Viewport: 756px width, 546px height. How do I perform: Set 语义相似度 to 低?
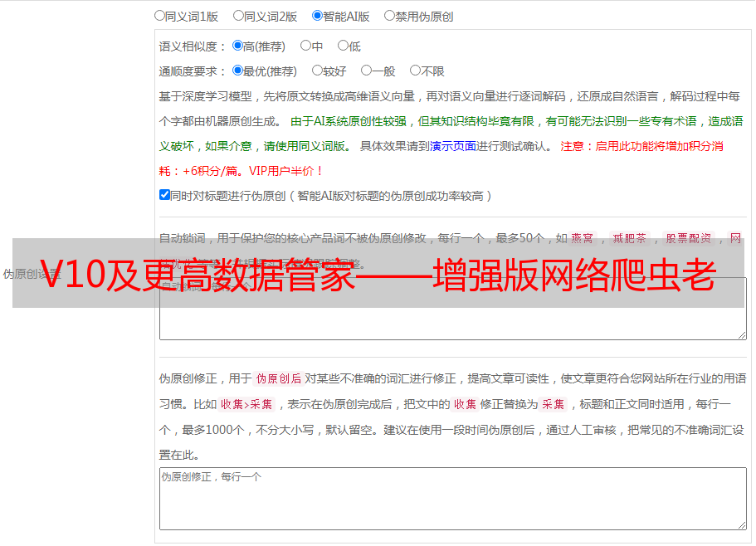coord(343,46)
